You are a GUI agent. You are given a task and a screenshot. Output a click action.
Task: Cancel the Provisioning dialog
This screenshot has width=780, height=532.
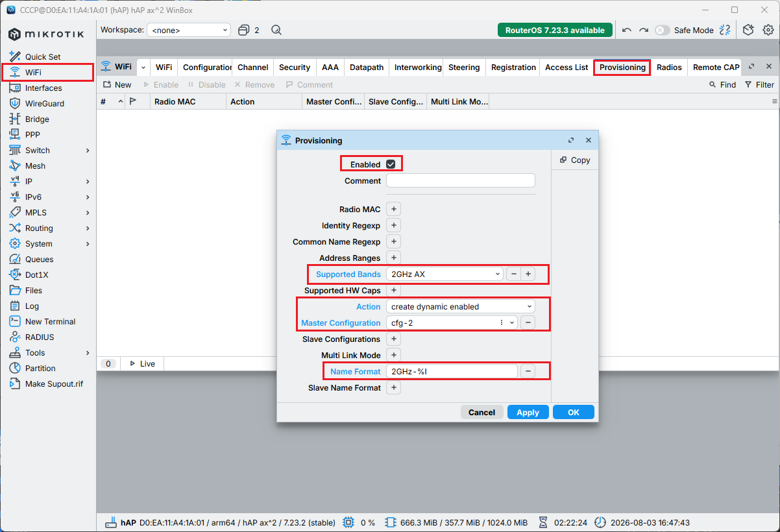point(482,412)
